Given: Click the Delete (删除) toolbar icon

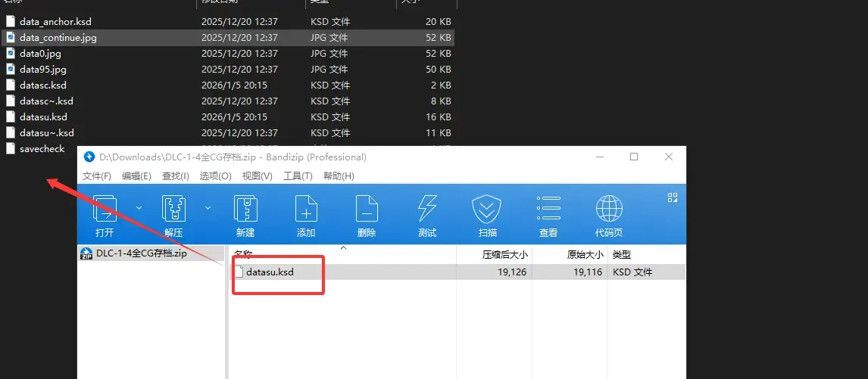Looking at the screenshot, I should point(367,209).
